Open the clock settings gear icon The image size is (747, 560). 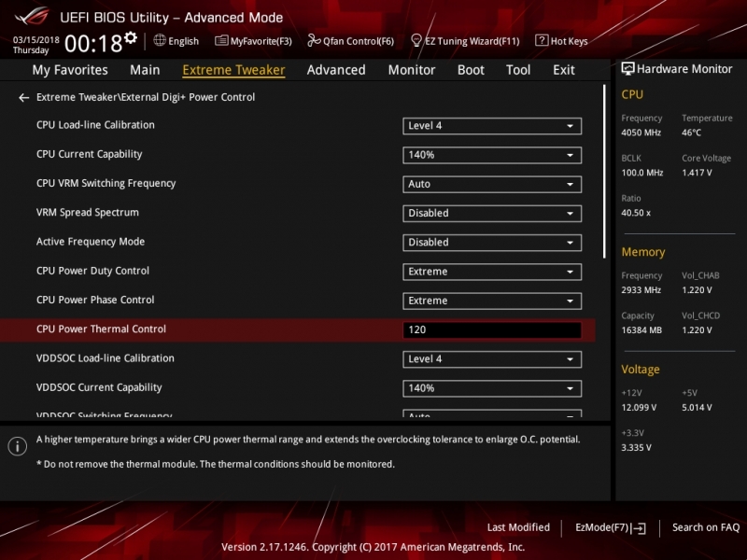131,37
